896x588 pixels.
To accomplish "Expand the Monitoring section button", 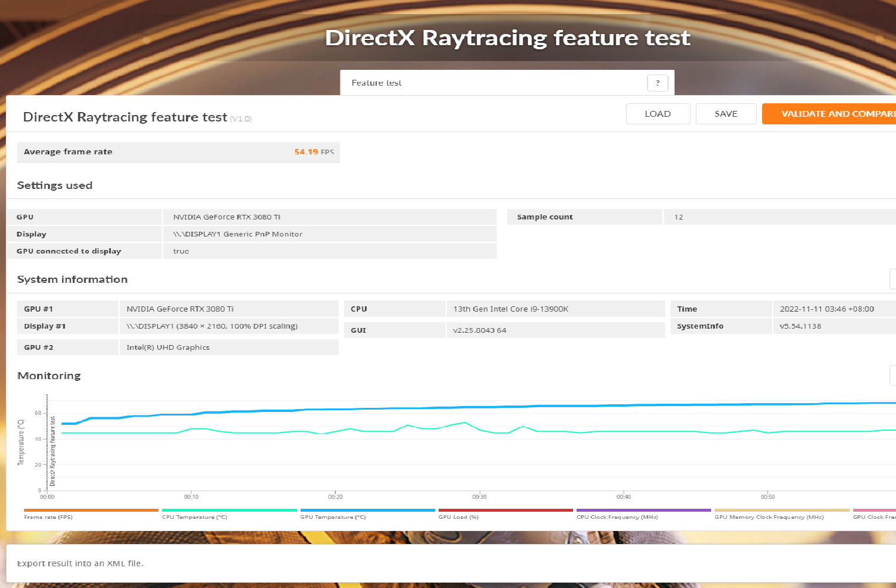I will click(893, 376).
